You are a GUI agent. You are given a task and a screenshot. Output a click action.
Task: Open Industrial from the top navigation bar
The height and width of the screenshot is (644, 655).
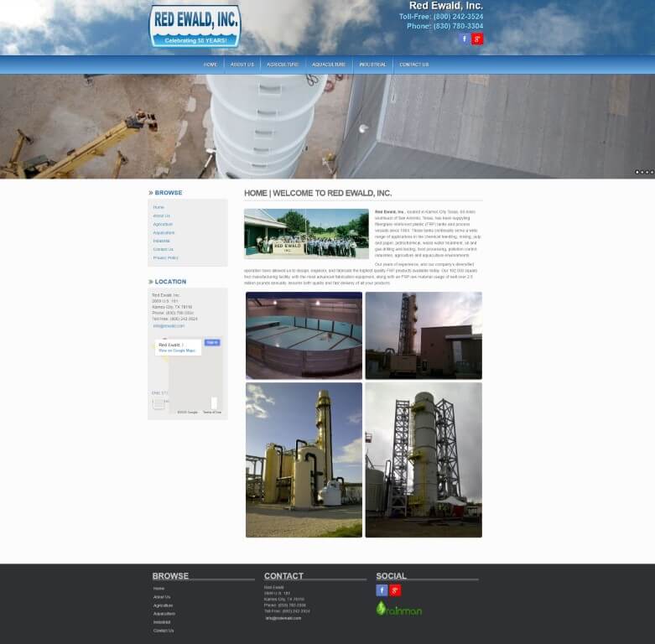(372, 65)
